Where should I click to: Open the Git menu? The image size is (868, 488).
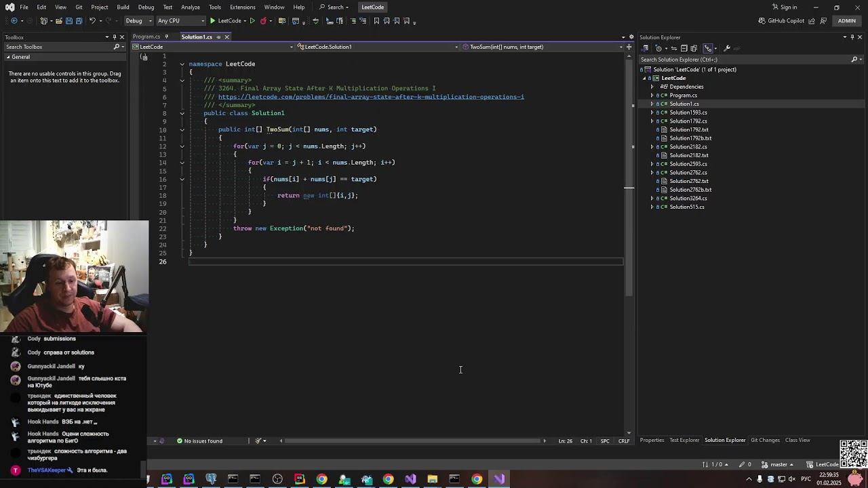pyautogui.click(x=79, y=7)
